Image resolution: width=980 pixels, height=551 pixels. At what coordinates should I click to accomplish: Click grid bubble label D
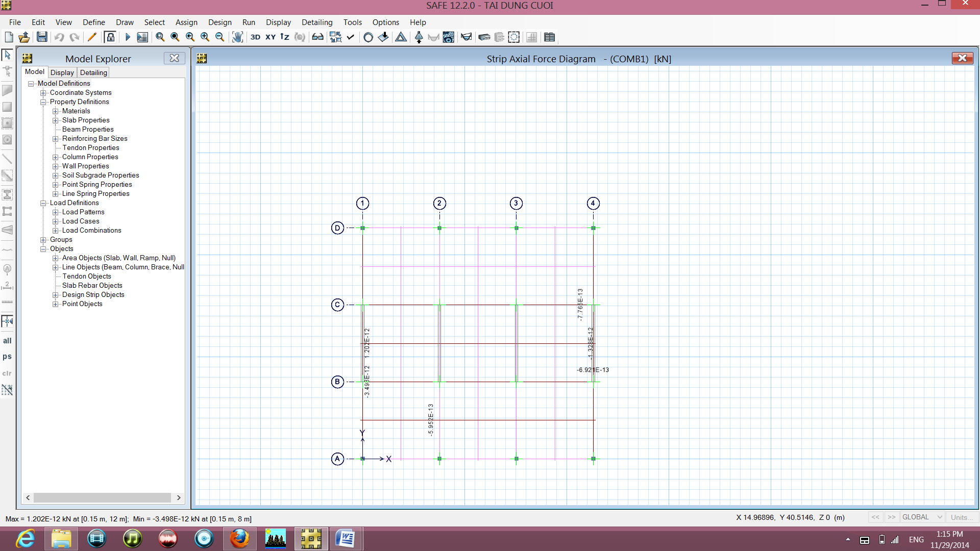[x=337, y=228]
